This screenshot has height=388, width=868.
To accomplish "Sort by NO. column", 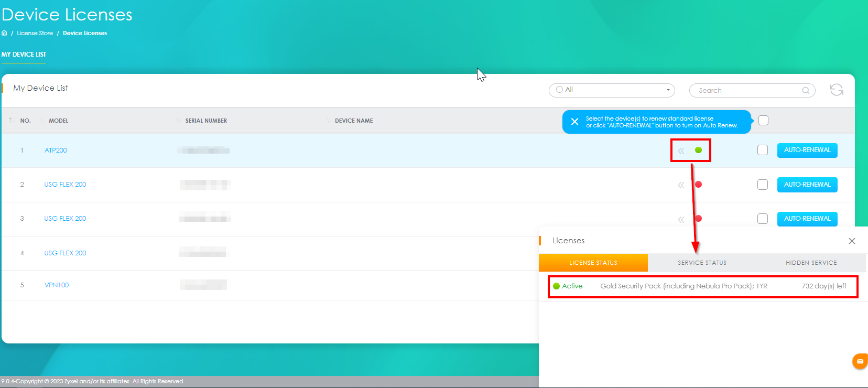I will [x=25, y=121].
